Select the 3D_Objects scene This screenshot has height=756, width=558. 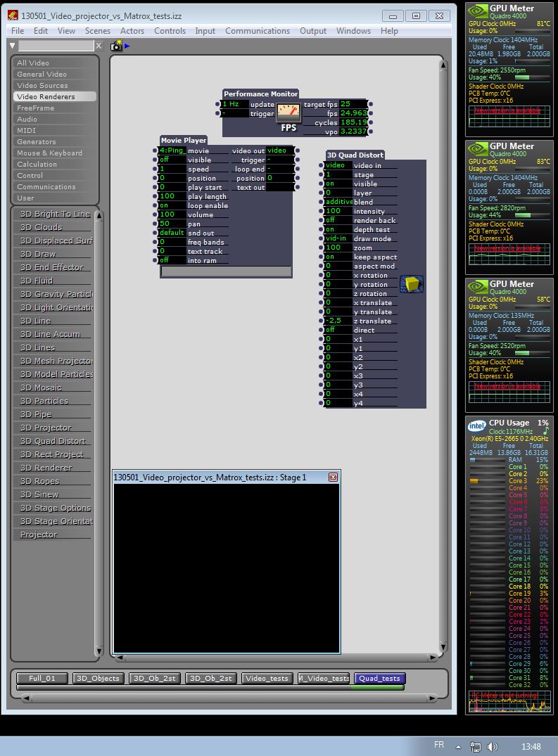pyautogui.click(x=98, y=679)
